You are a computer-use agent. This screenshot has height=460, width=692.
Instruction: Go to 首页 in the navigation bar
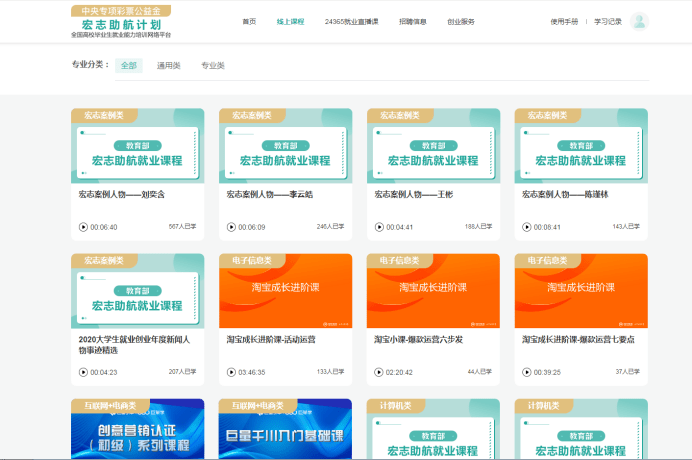(x=249, y=21)
